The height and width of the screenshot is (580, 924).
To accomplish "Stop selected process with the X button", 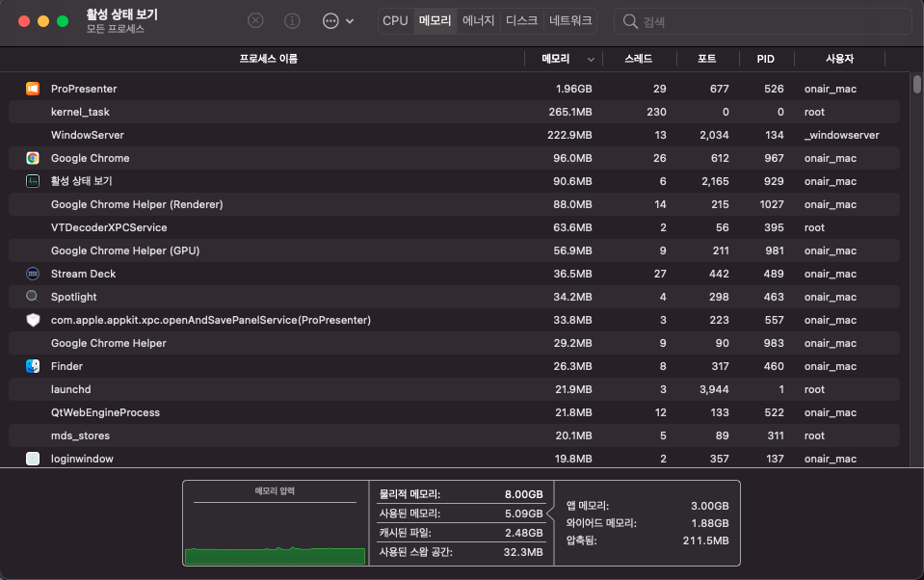I will tap(255, 21).
